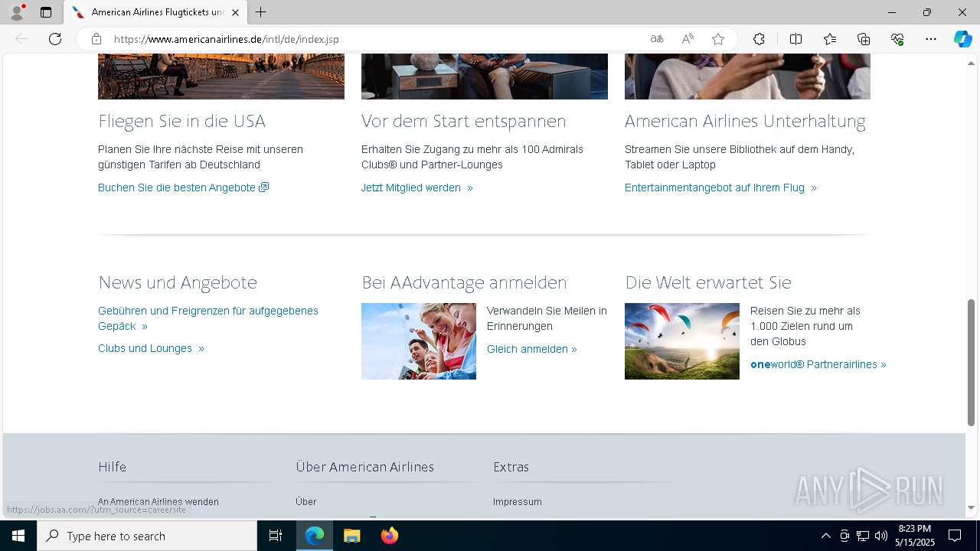Screen dimensions: 980x551
Task: Open the footer Impressum link
Action: [x=518, y=501]
